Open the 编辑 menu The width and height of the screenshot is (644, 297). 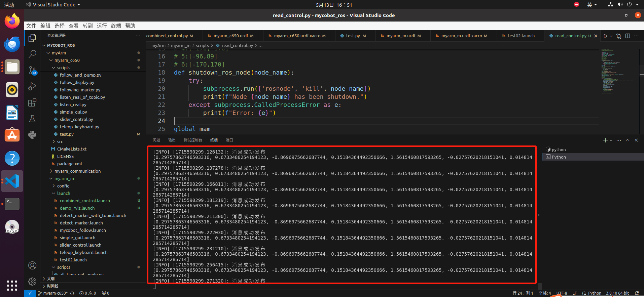pos(45,26)
